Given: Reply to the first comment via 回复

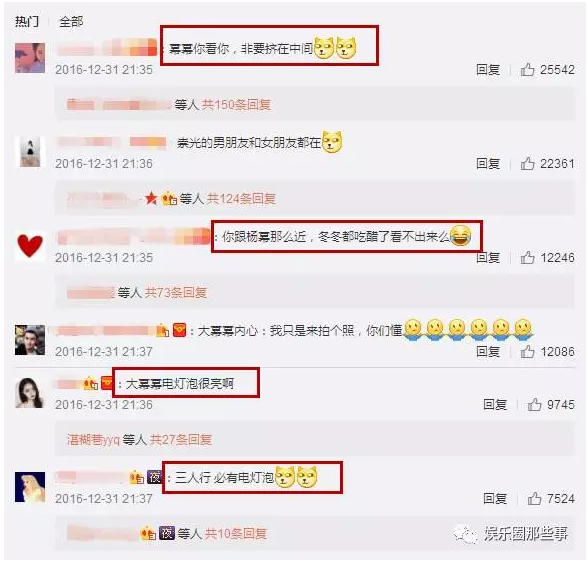Looking at the screenshot, I should click(x=488, y=69).
